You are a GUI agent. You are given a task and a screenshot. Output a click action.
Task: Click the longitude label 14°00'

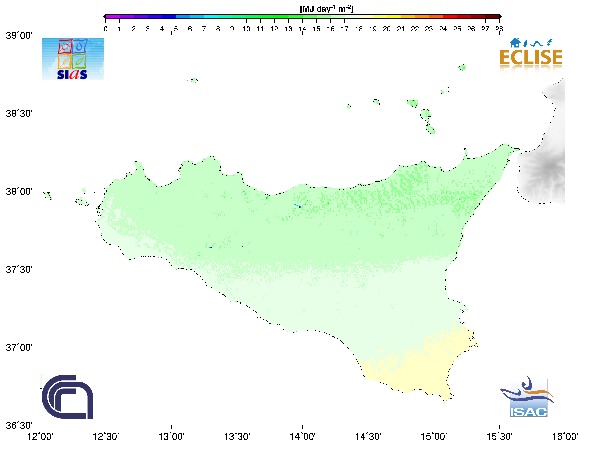303,436
